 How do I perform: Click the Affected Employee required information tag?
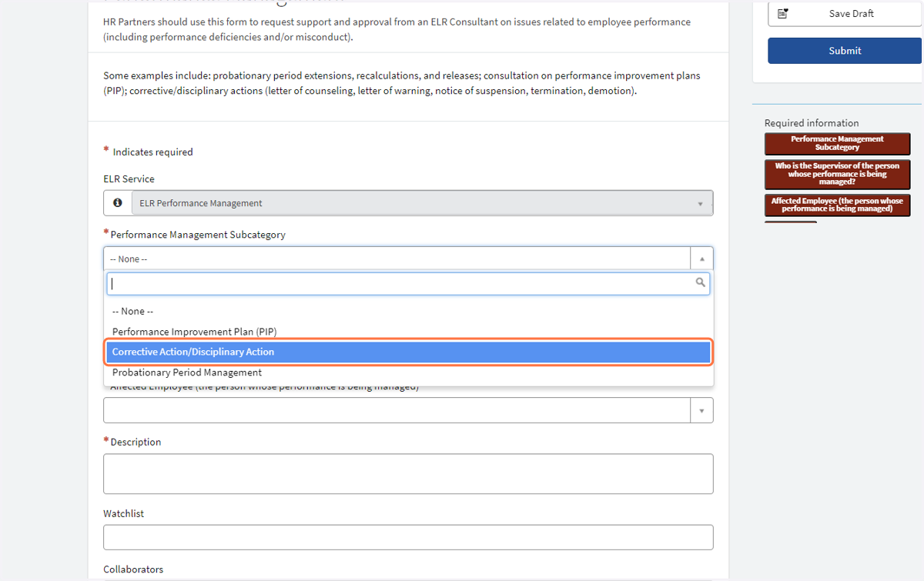point(837,205)
